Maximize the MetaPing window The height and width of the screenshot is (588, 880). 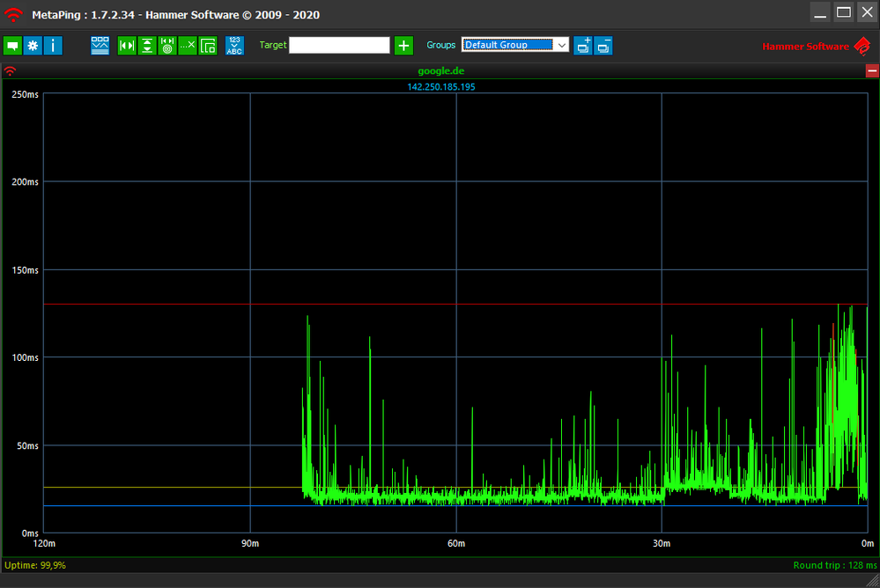(843, 12)
